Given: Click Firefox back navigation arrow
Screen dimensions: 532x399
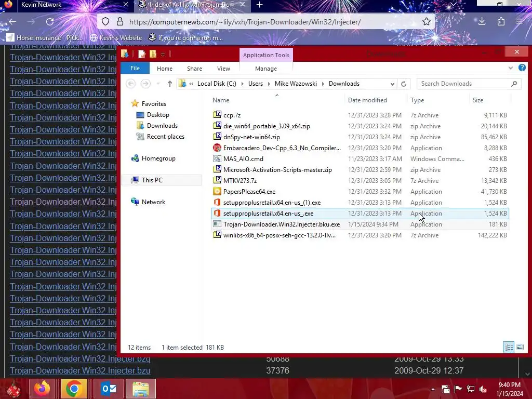Looking at the screenshot, I should pos(12,22).
